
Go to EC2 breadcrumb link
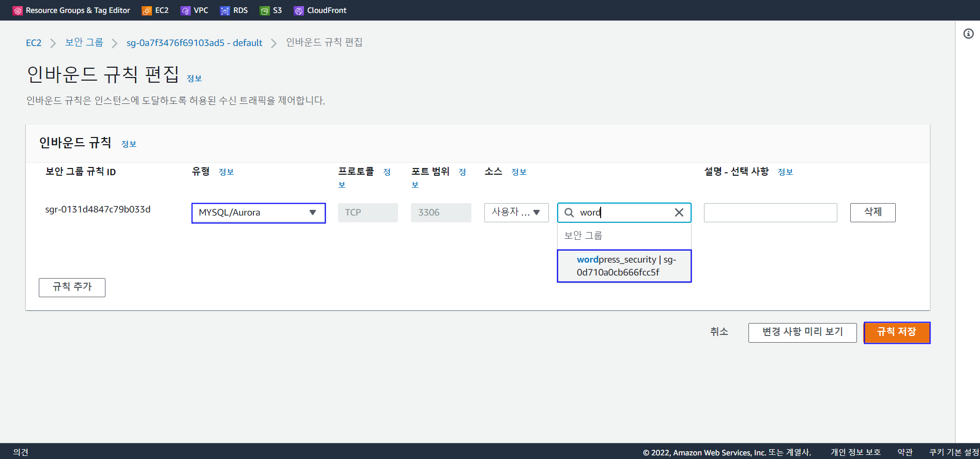[x=34, y=43]
